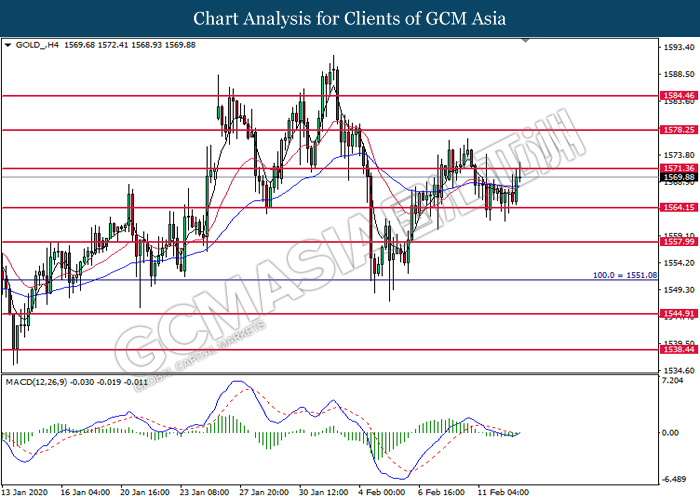The width and height of the screenshot is (700, 500).
Task: Click the 30 Jan 12:00 time label
Action: (324, 492)
